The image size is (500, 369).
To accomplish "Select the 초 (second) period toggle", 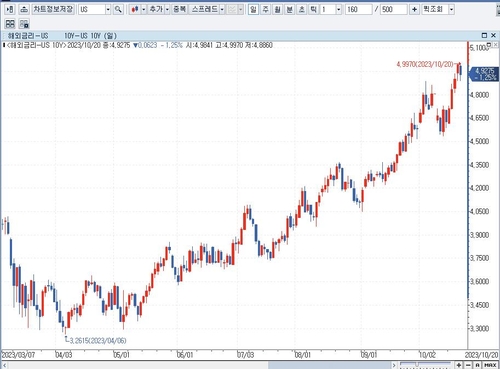I will point(301,9).
